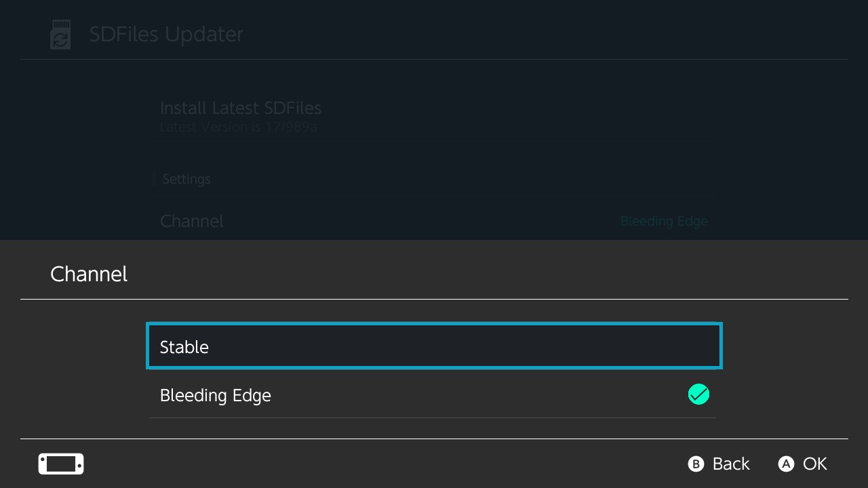Click the circled A button icon

click(786, 464)
